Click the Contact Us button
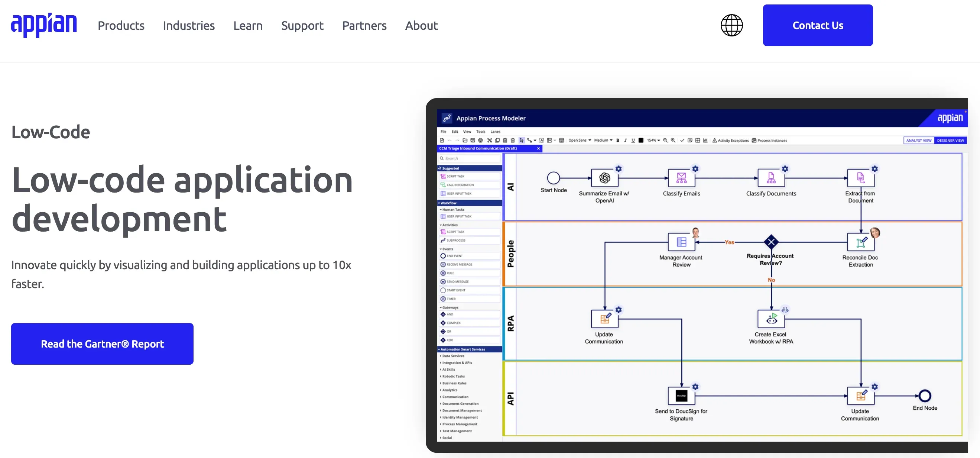The image size is (980, 458). coord(818,25)
